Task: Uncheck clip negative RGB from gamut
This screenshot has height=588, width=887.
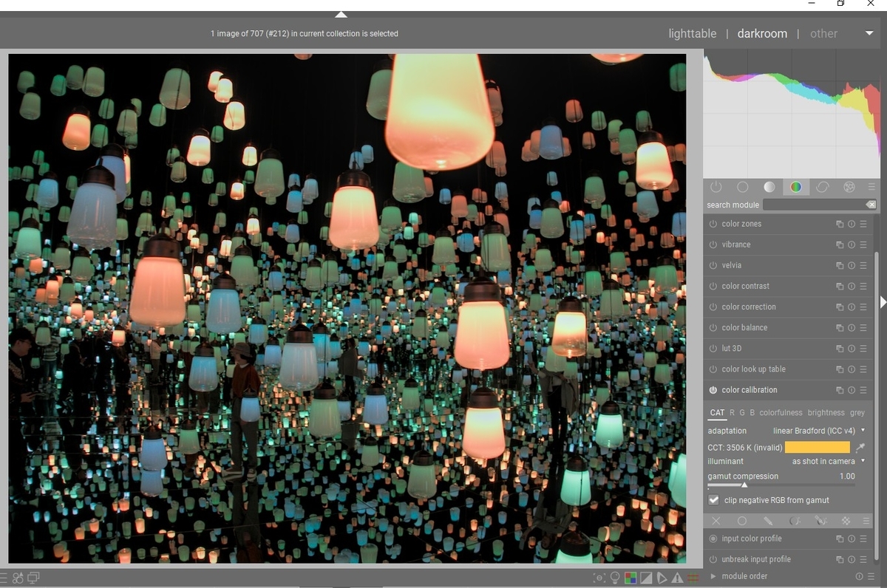Action: pyautogui.click(x=714, y=500)
